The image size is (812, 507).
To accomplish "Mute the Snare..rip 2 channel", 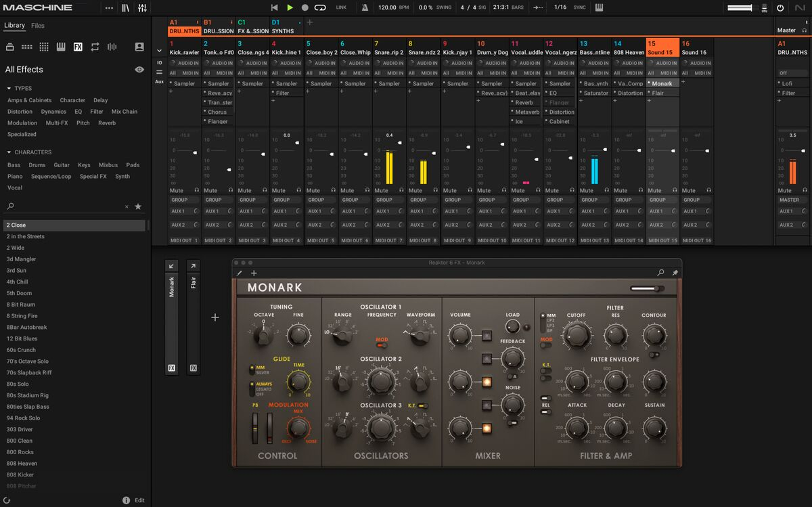I will point(381,190).
